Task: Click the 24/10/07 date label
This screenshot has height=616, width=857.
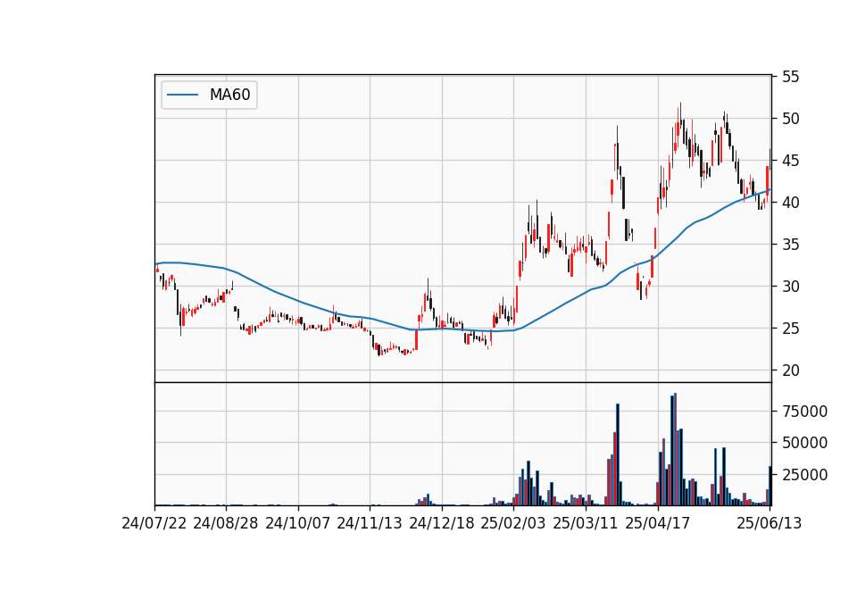Action: click(298, 523)
